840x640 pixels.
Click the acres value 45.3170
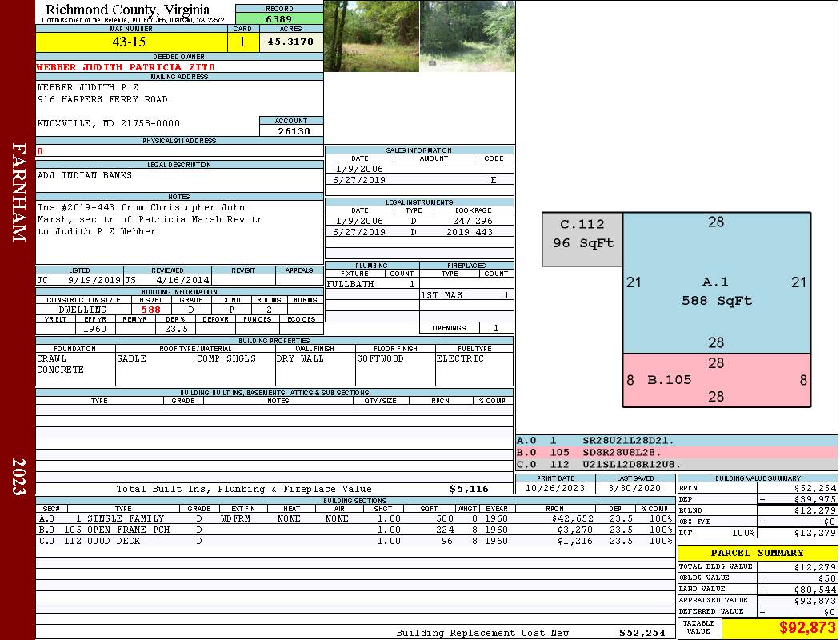click(x=290, y=42)
